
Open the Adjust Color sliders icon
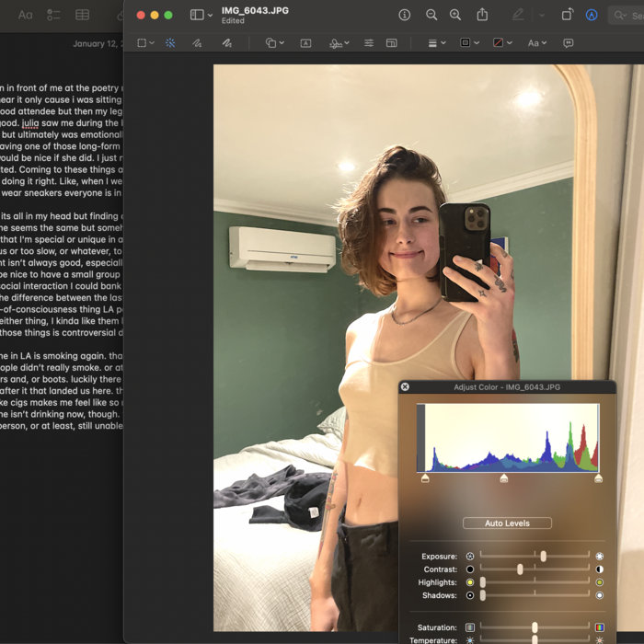tap(369, 43)
